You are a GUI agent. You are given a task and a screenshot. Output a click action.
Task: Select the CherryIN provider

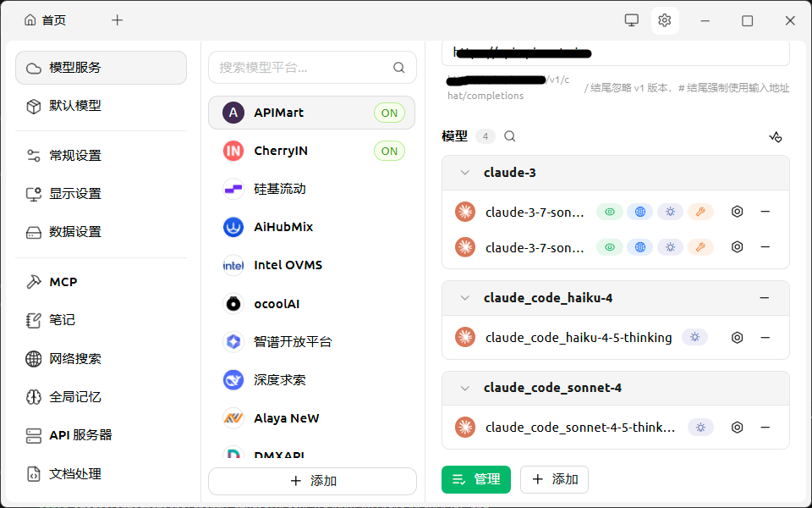point(312,151)
